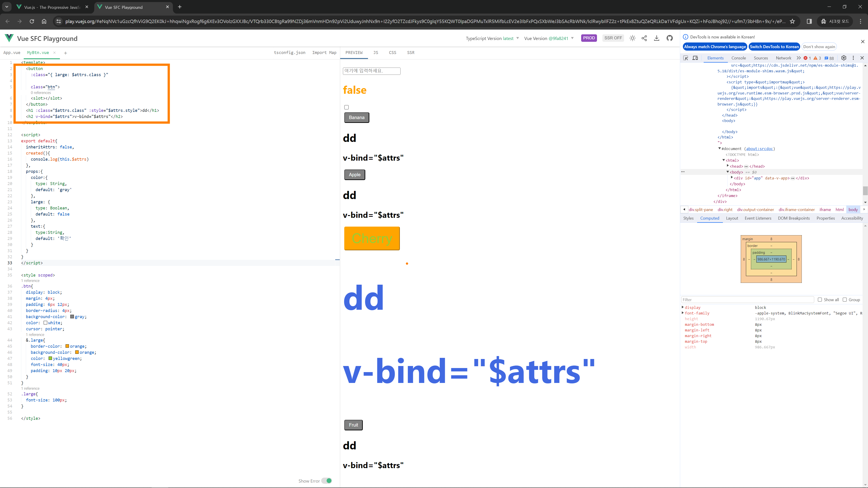Reload the browser page
This screenshot has height=488, width=868.
tap(32, 21)
